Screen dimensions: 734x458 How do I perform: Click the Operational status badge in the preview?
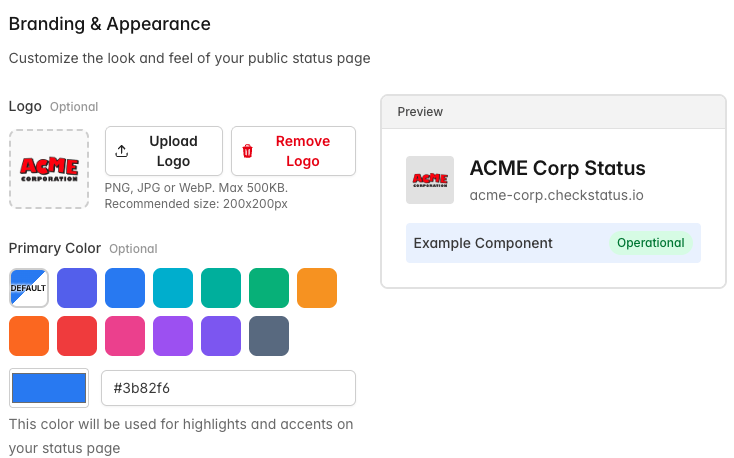[x=650, y=243]
